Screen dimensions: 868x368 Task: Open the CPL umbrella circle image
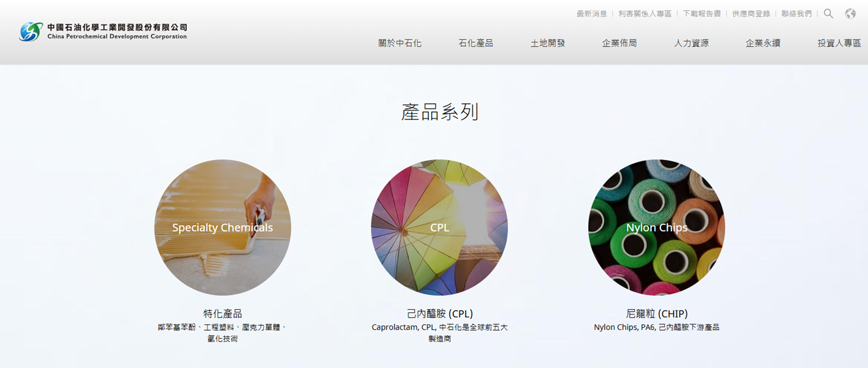(439, 227)
